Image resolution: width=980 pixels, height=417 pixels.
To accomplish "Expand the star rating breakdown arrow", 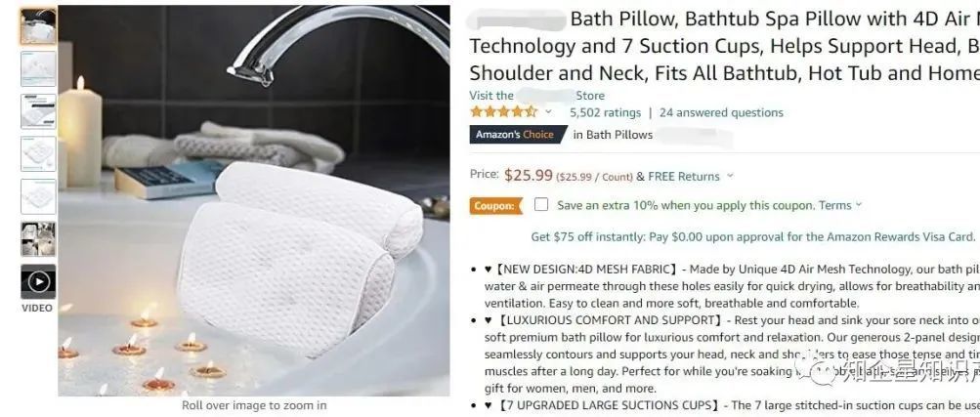I will [x=549, y=112].
